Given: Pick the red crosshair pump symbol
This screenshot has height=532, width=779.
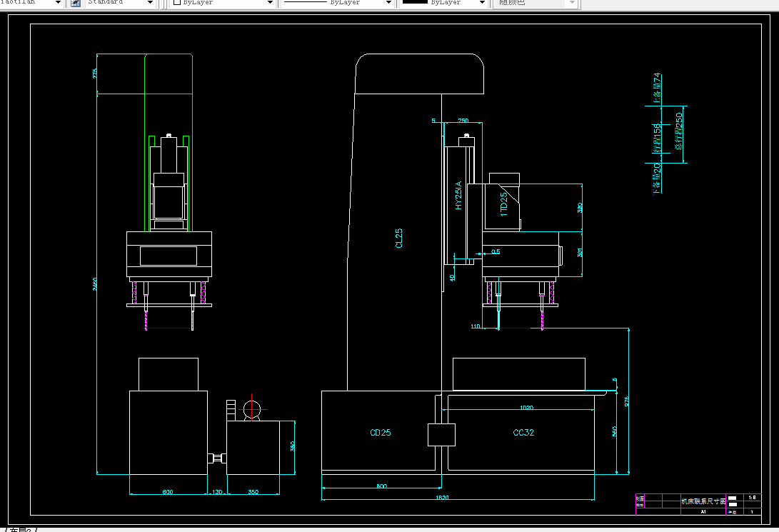Looking at the screenshot, I should (252, 409).
